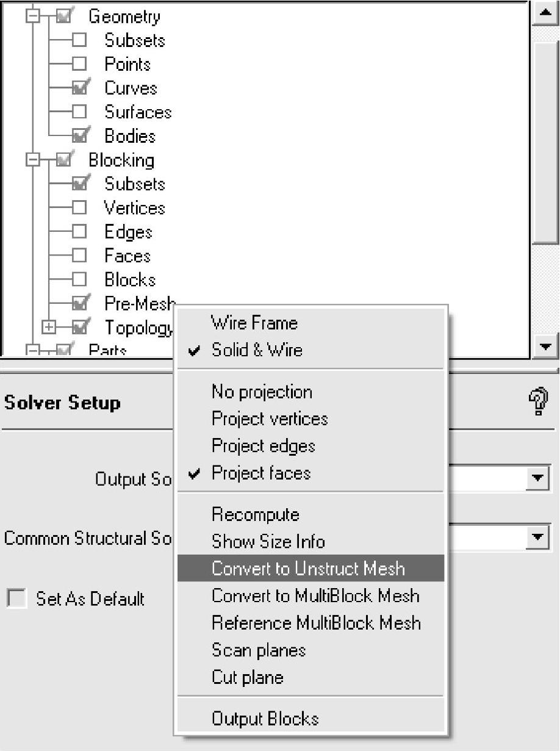Screen dimensions: 560x751
Task: Open Common Structural Solver dropdown arrow
Action: pos(537,537)
